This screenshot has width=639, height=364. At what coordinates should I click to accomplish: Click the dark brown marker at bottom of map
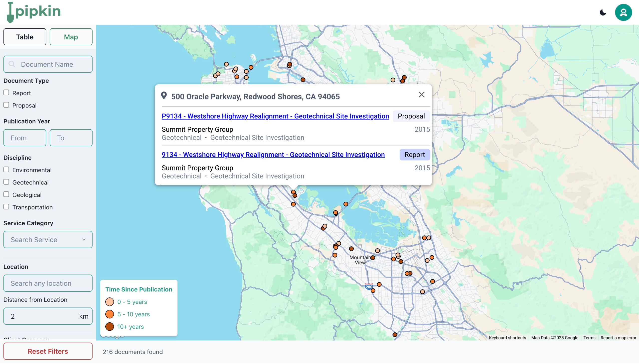[394, 335]
